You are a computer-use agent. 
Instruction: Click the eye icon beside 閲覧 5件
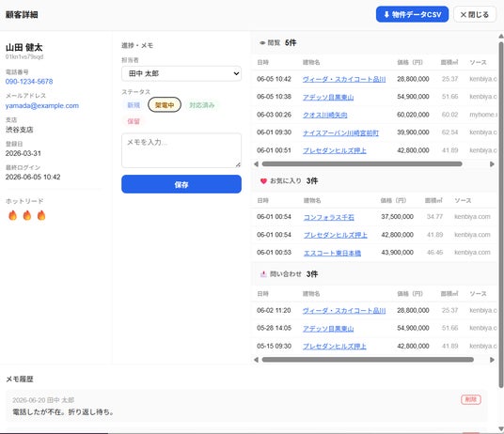click(262, 42)
